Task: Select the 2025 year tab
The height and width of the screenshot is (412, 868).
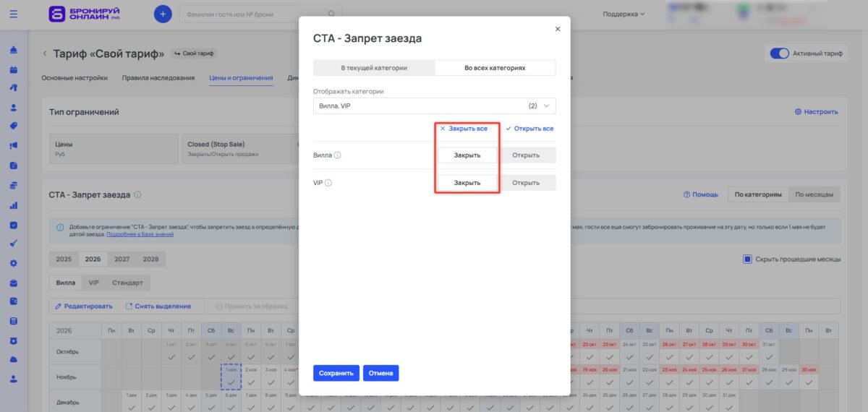Action: 64,259
